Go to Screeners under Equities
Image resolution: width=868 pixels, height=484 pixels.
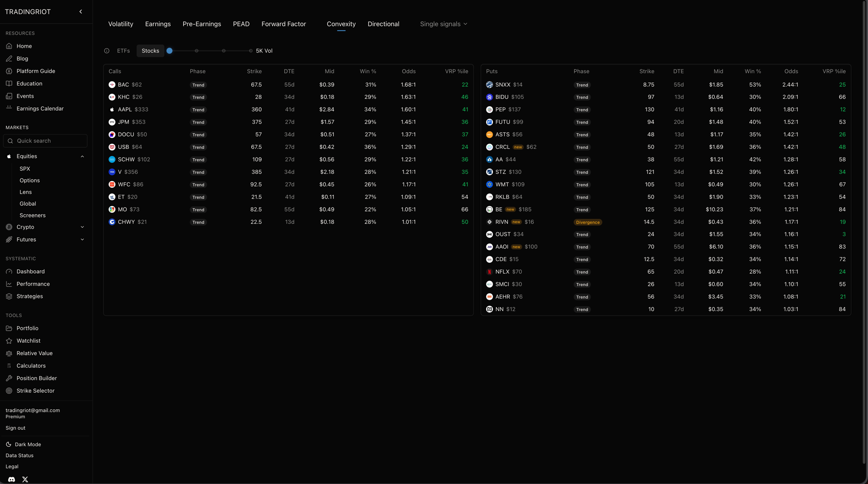(33, 216)
